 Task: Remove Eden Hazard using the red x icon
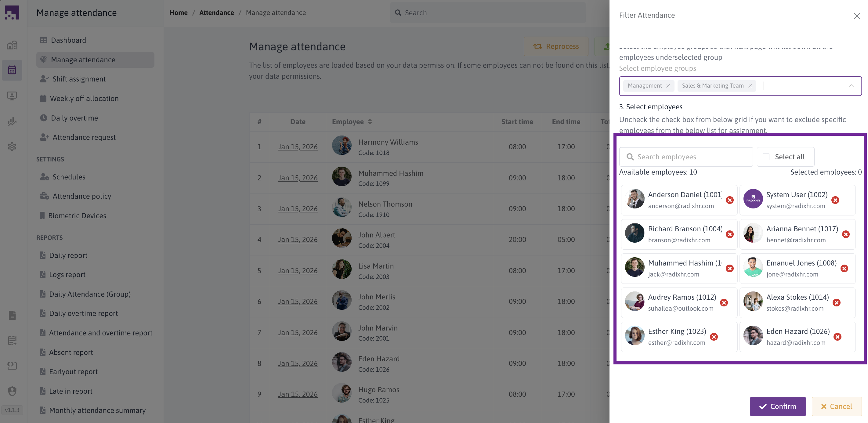click(838, 337)
